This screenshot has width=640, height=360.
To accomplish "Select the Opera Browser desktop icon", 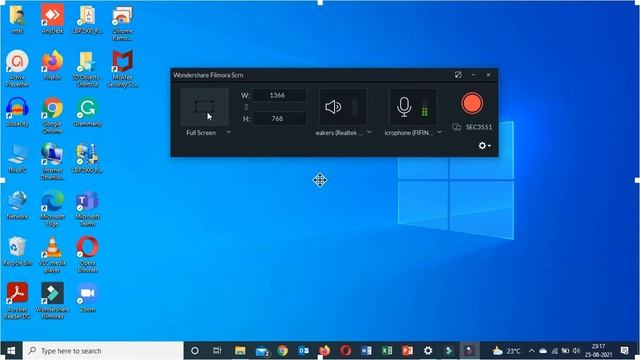I will [x=87, y=254].
